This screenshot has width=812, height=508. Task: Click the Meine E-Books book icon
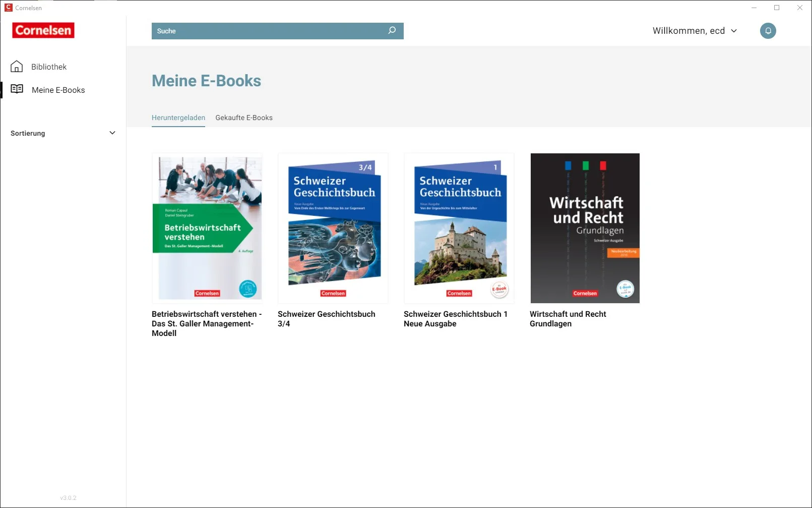[x=17, y=89]
